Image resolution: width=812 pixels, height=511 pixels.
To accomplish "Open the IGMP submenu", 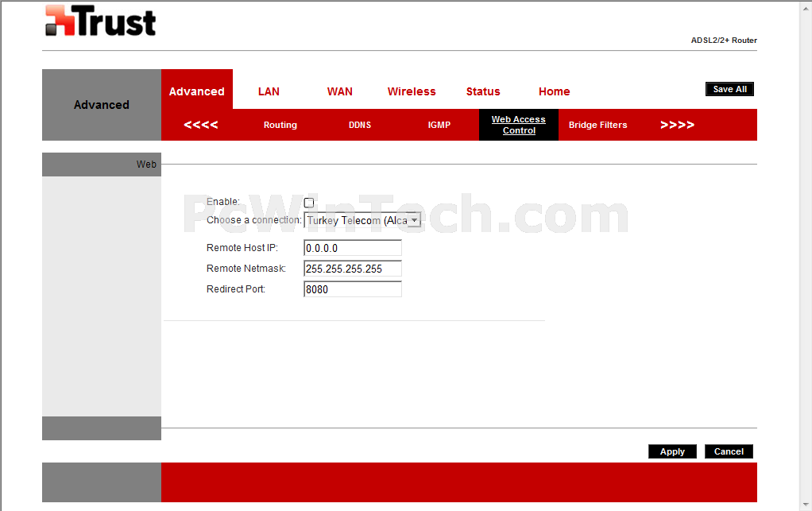I will click(439, 125).
